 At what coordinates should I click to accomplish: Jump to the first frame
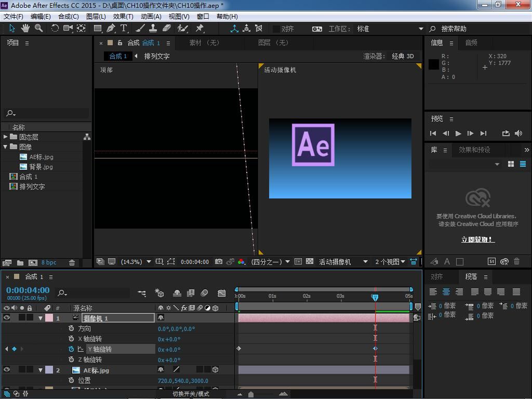pos(433,134)
